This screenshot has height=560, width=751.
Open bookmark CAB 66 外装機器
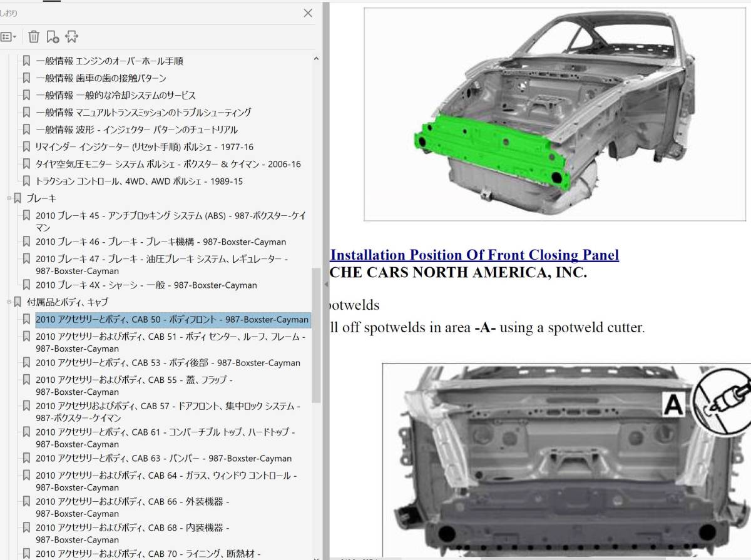(x=133, y=507)
